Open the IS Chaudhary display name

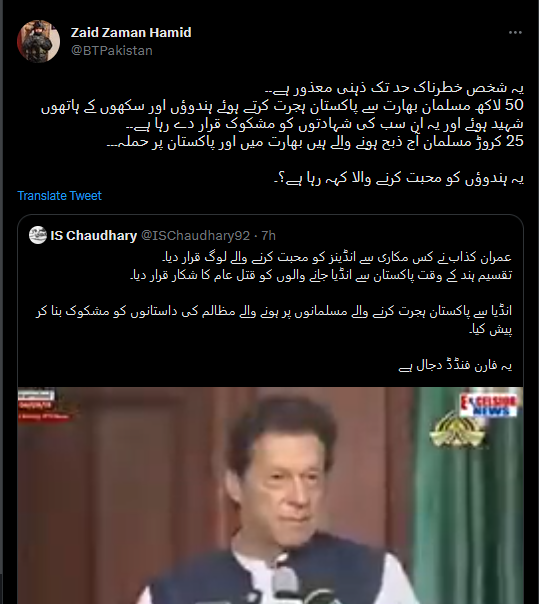[x=94, y=235]
